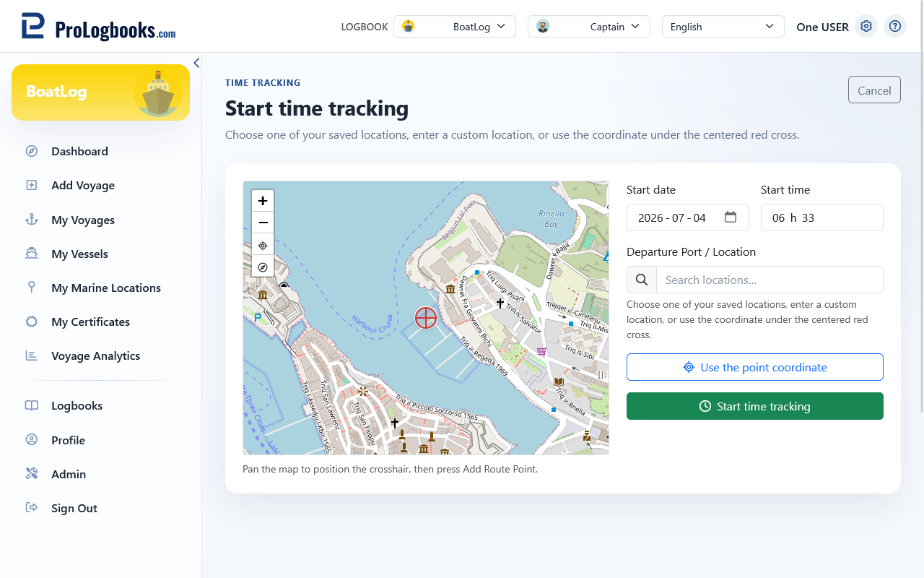Click the parking P marker on the map
This screenshot has width=924, height=578.
tap(258, 317)
